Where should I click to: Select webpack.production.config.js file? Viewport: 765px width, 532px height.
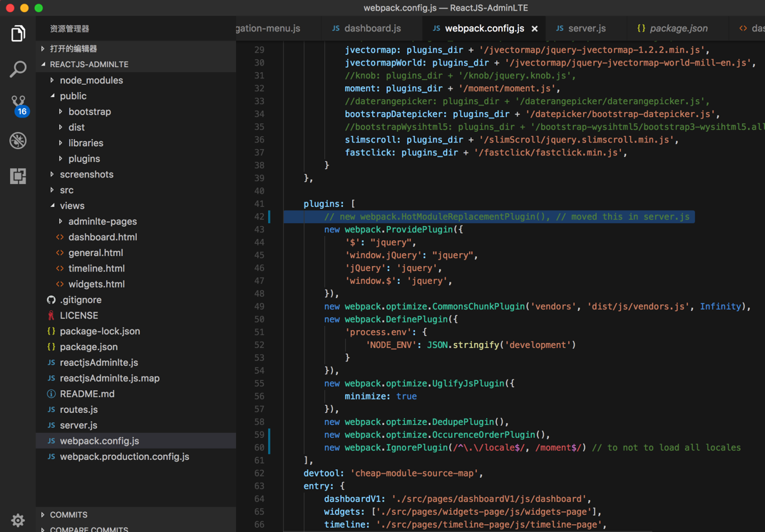pyautogui.click(x=124, y=457)
